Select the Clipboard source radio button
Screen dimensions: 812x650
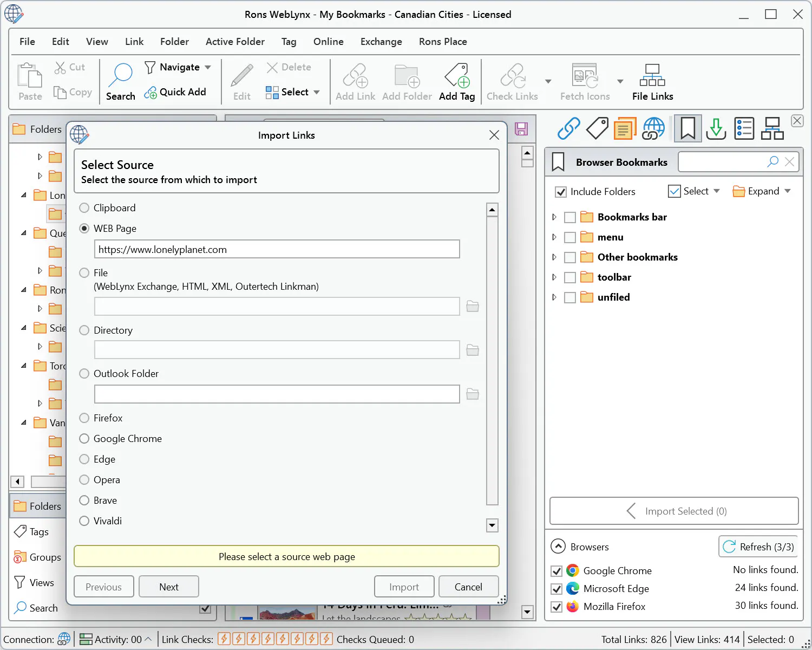pos(84,207)
